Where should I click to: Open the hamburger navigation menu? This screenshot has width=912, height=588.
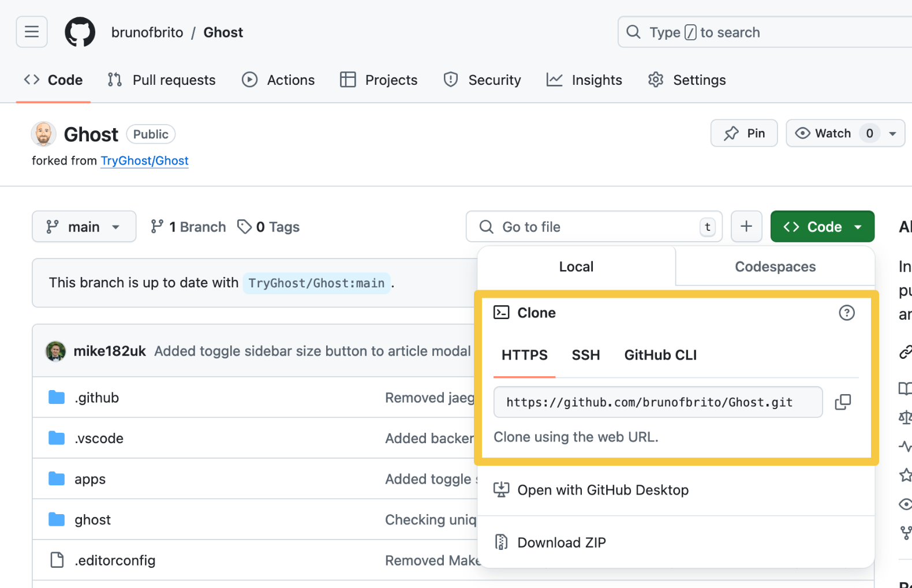[x=32, y=32]
